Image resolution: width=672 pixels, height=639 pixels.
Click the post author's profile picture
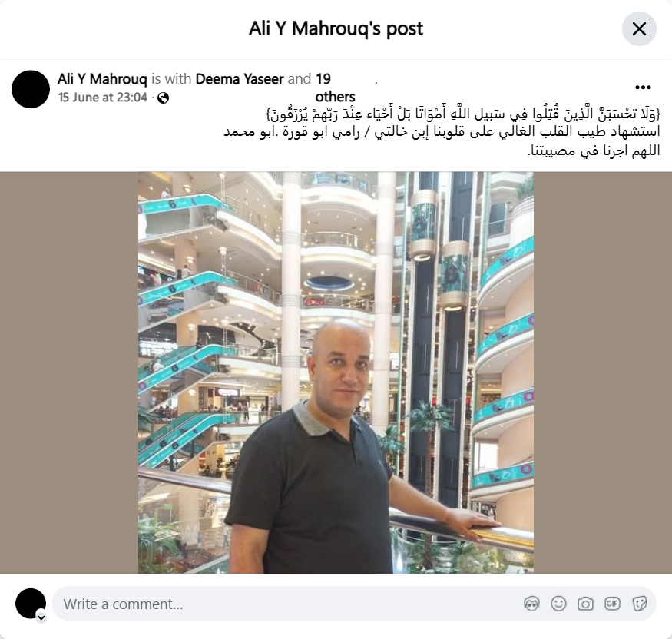[x=31, y=89]
